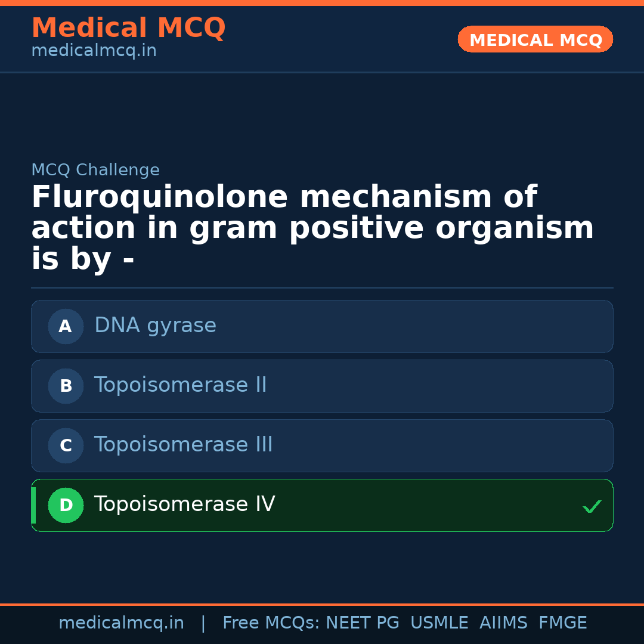Click the NEET PG footer label
The image size is (644, 644).
coord(363,623)
